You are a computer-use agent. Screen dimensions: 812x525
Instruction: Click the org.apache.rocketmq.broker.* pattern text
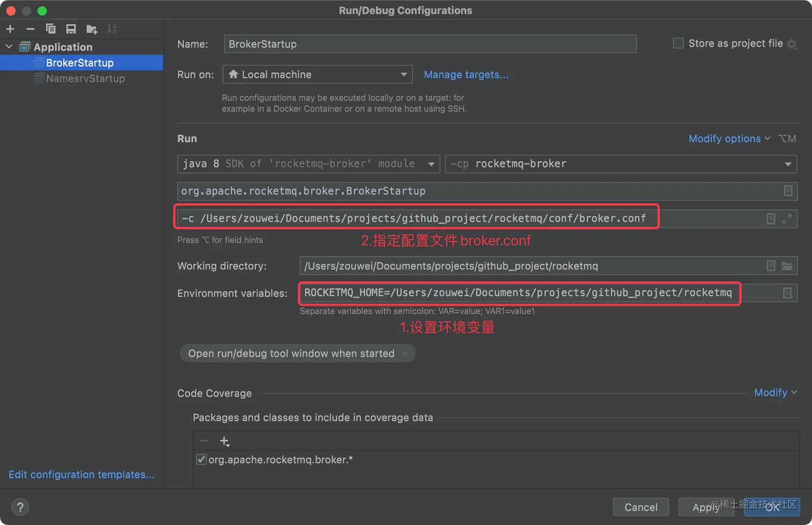tap(280, 460)
